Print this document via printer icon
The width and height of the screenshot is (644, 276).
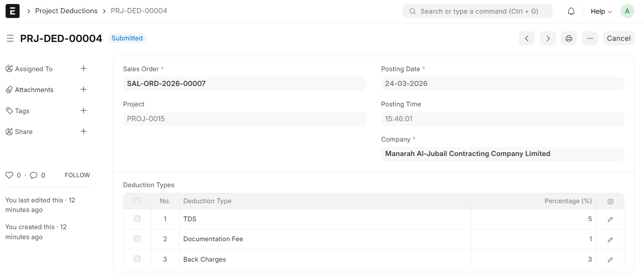pyautogui.click(x=569, y=38)
